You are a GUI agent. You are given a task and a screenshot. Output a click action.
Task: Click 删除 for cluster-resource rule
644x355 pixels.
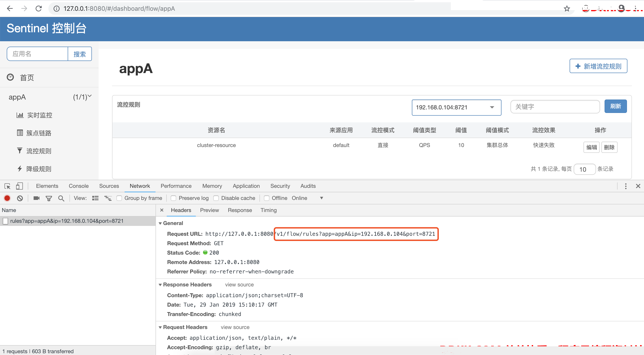click(x=609, y=147)
